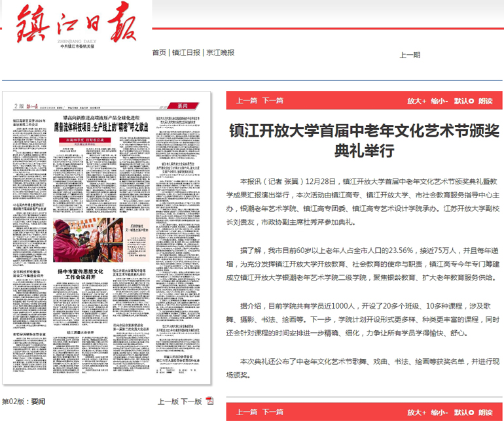Image resolution: width=504 pixels, height=425 pixels.
Task: Click paragraph starting 本报讯（记者 张翼）
Action: click(x=363, y=201)
